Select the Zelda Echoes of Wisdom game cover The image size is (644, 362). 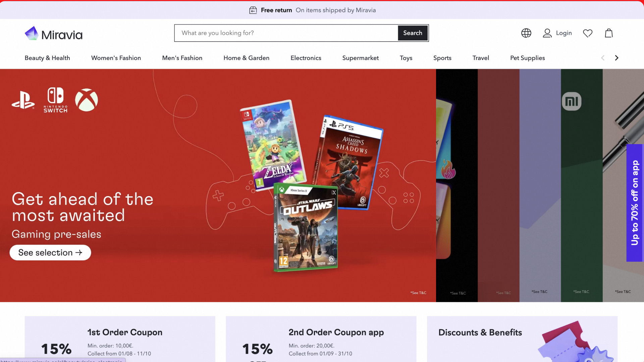(x=273, y=145)
